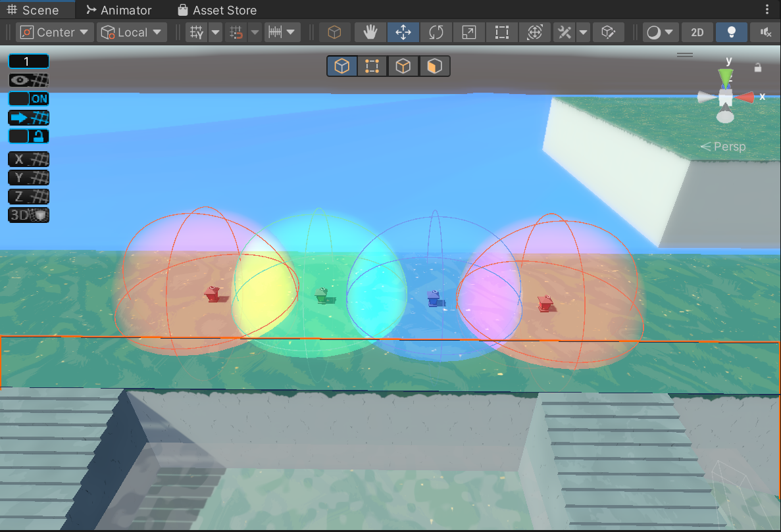Image resolution: width=781 pixels, height=532 pixels.
Task: Select the Rotate tool
Action: tap(436, 32)
